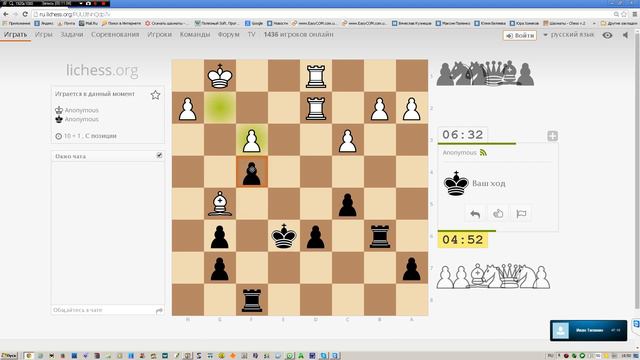Viewport: 640px width, 360px height.
Task: Select the black rook on f8
Action: [252, 300]
